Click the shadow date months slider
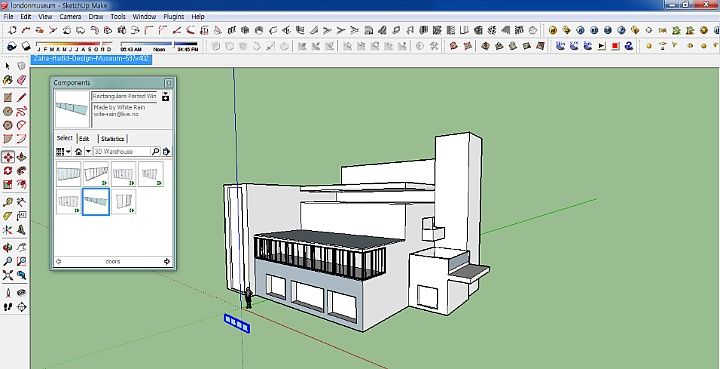The width and height of the screenshot is (720, 369). 74,46
